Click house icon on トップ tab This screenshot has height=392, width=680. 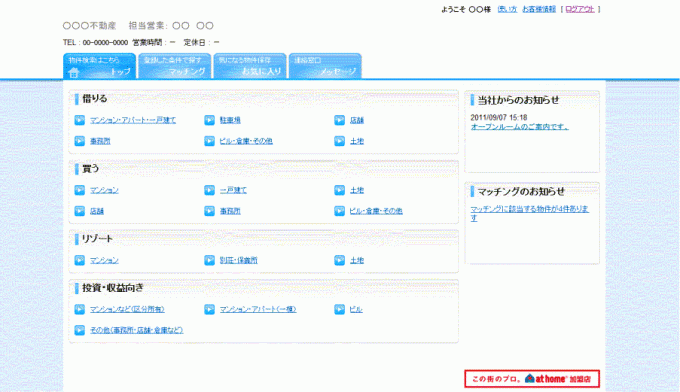tap(74, 72)
